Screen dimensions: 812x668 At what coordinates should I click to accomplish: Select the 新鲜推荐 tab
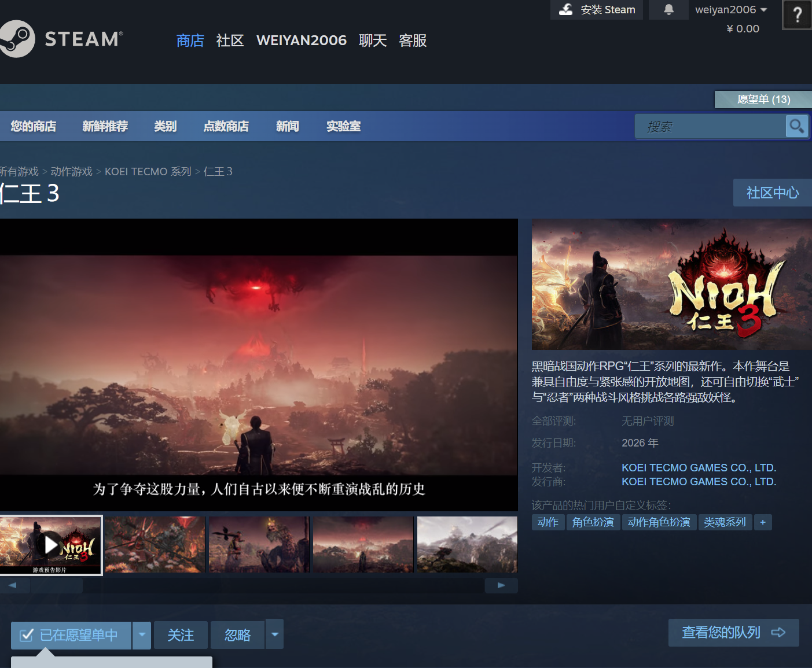(105, 126)
